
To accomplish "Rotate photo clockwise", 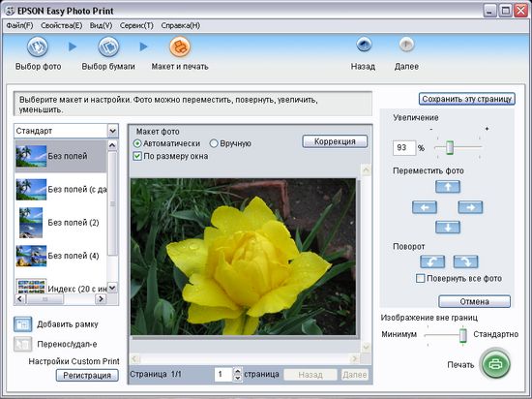I will pyautogui.click(x=465, y=261).
